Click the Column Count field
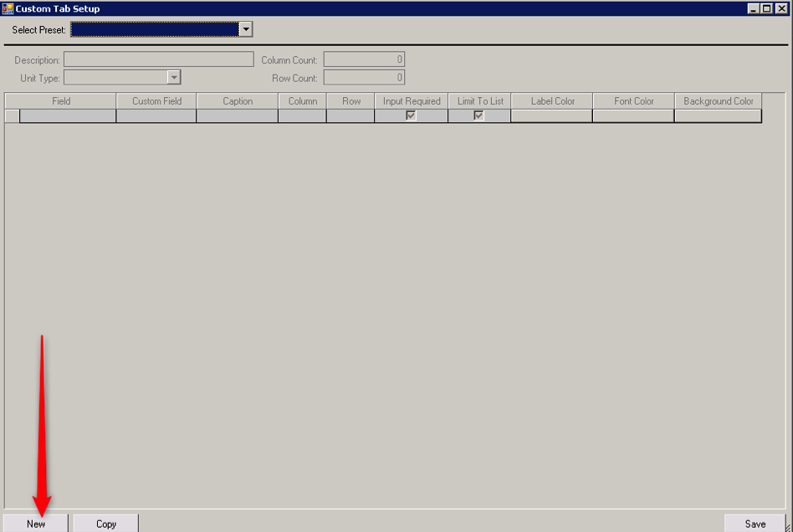793x532 pixels. (364, 59)
